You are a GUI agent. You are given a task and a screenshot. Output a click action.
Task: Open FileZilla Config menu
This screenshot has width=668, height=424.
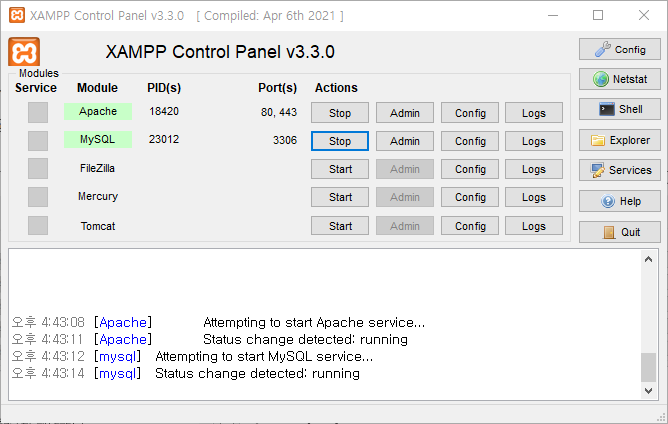pyautogui.click(x=470, y=169)
